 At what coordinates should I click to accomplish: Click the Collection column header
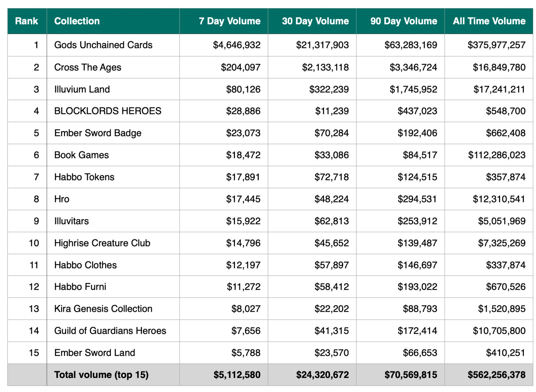[77, 21]
